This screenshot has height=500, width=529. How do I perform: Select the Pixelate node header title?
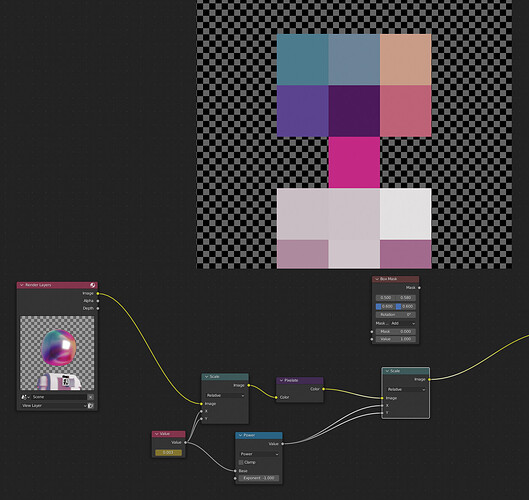click(291, 380)
